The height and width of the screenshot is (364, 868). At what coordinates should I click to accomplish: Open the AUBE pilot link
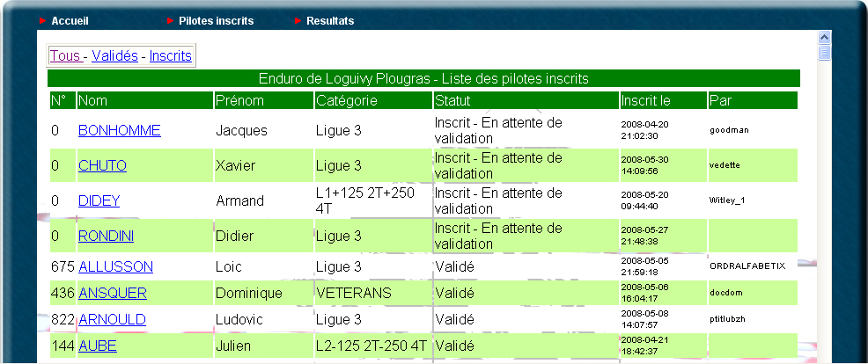[98, 346]
